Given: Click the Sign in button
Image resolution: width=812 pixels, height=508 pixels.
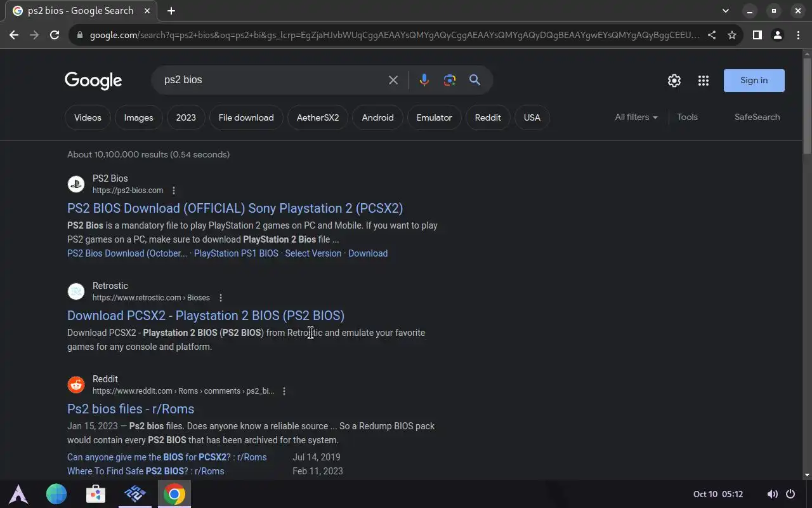Looking at the screenshot, I should pyautogui.click(x=754, y=81).
